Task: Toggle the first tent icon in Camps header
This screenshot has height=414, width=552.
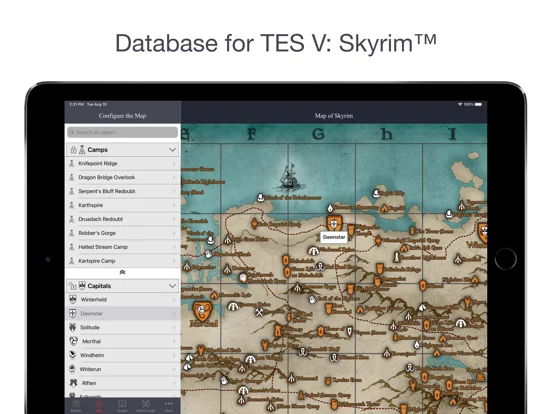Action: coord(73,150)
